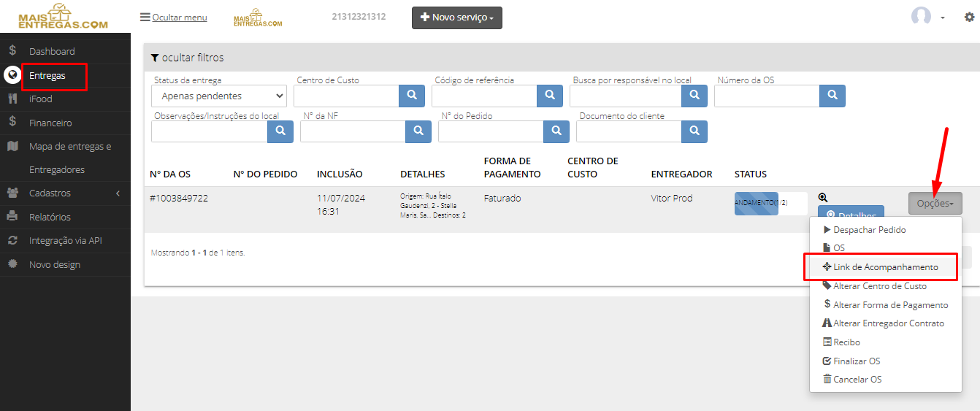Click the Faturado payment cell

502,198
